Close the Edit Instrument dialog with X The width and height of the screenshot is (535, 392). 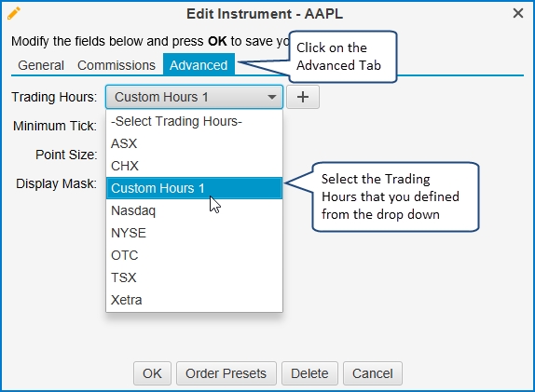point(518,13)
